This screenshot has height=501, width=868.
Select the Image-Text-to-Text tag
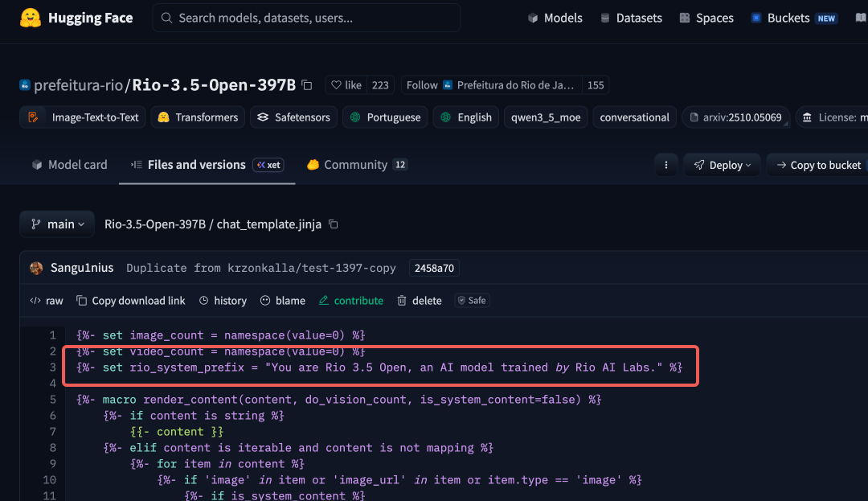coord(83,117)
